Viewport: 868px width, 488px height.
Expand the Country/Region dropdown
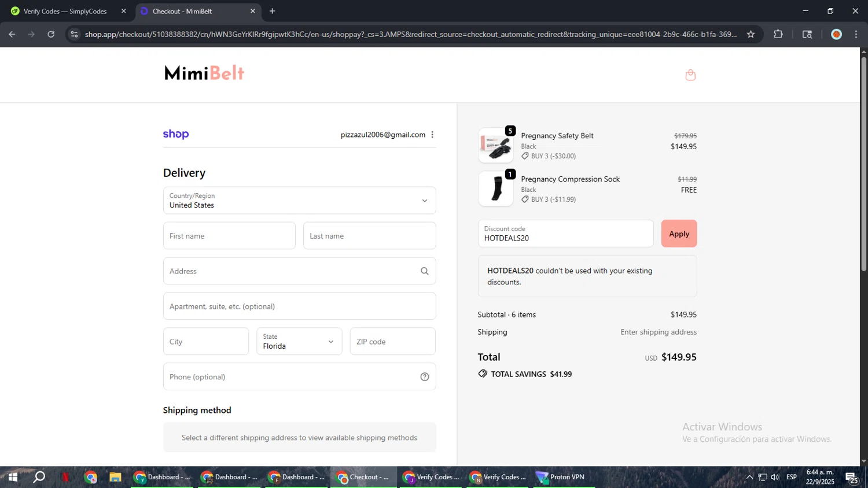point(299,201)
